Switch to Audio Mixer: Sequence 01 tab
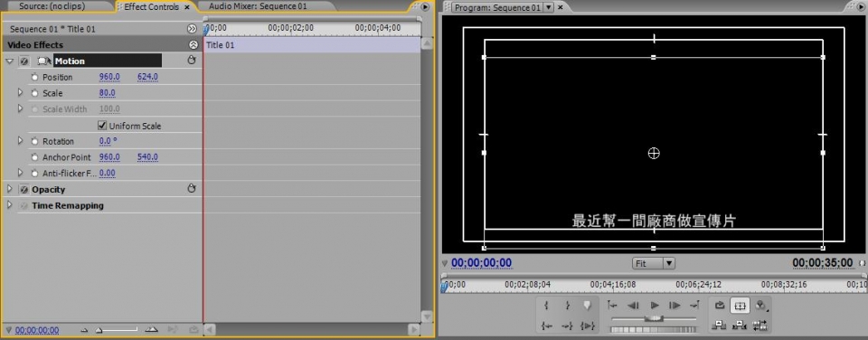 pos(258,6)
